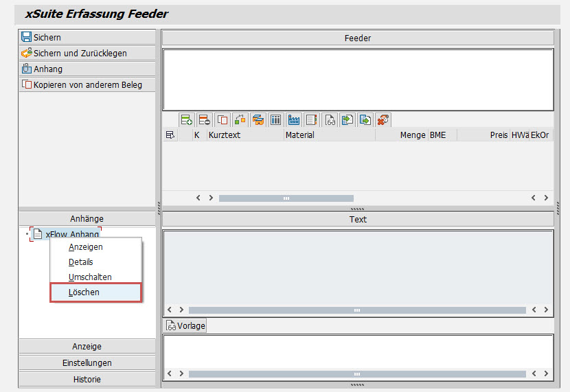570x392 pixels.
Task: Click the first green arrow import icon
Action: [347, 120]
